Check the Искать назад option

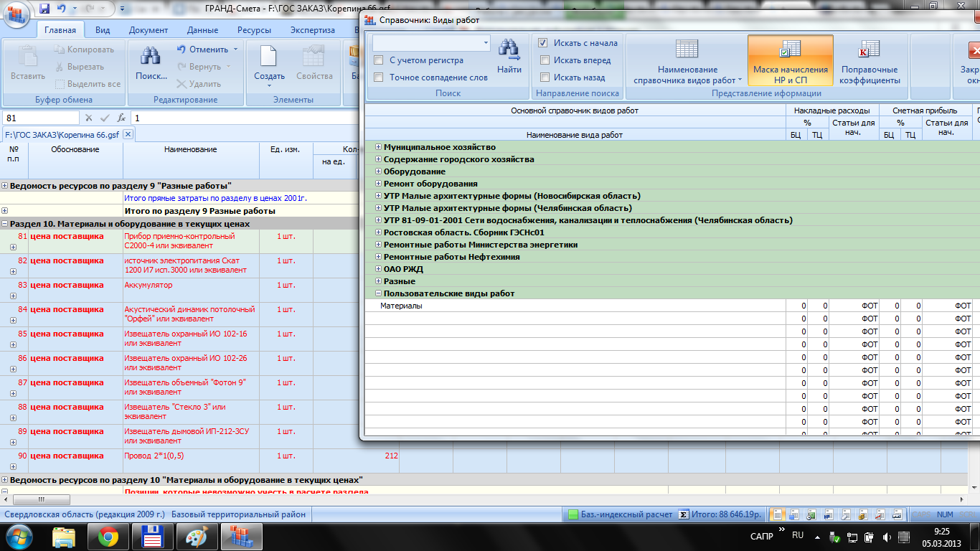point(544,77)
